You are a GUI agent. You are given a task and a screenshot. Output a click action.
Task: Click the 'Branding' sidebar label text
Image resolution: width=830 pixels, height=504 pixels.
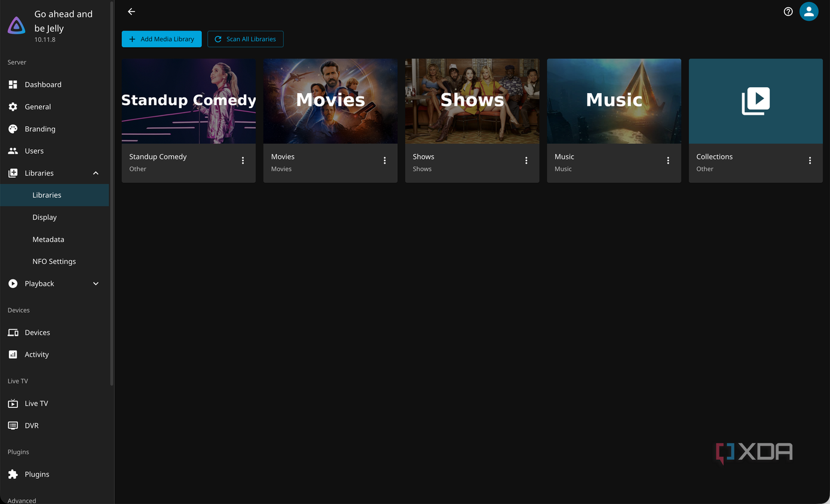(40, 128)
